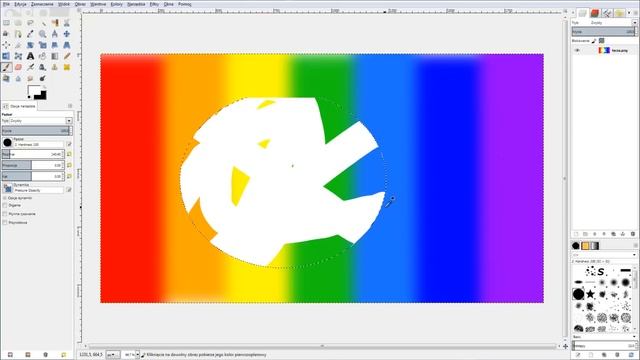
Task: Select the Eraser tool
Action: point(18,67)
